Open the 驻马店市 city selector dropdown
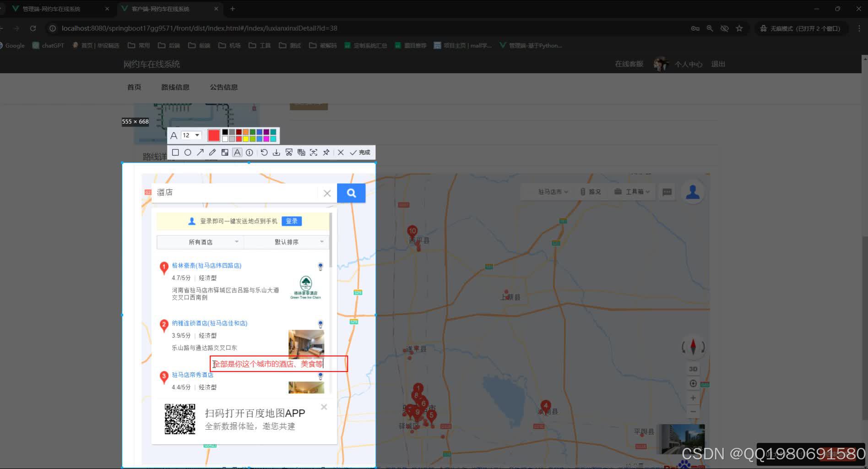This screenshot has width=868, height=469. tap(548, 191)
